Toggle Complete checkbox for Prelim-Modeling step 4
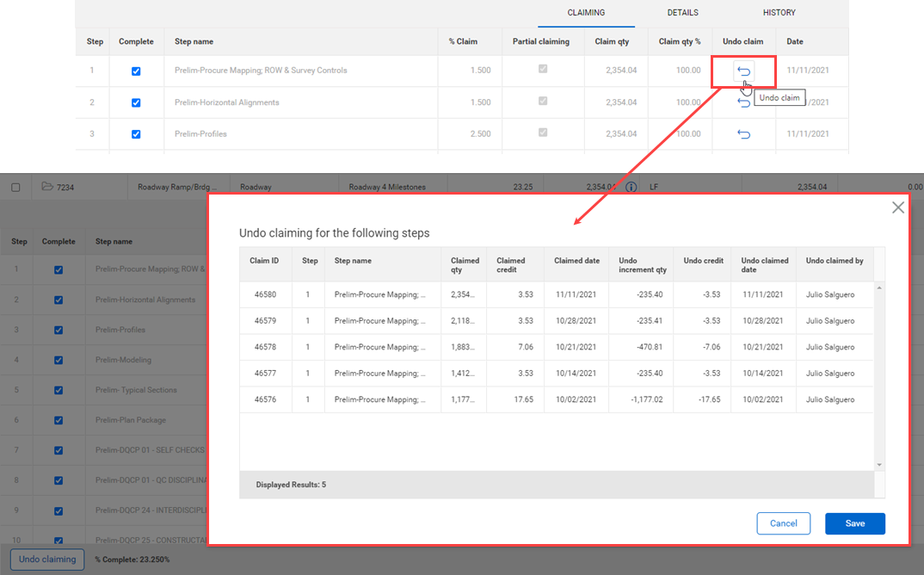 59,361
